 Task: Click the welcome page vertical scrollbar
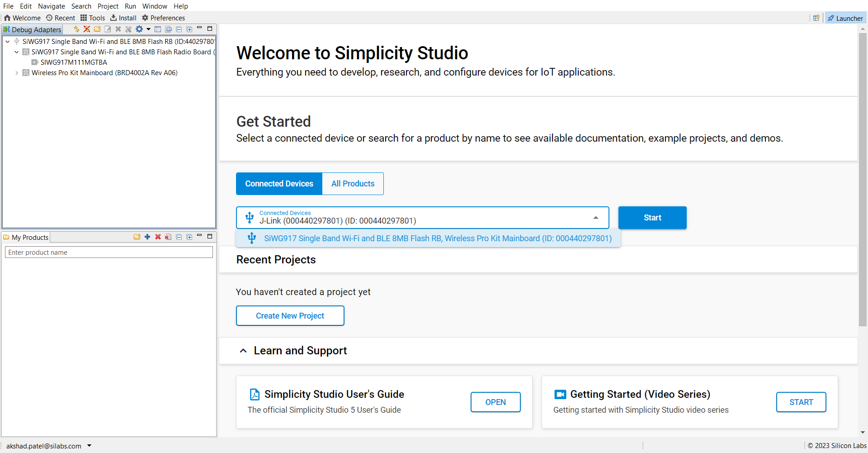[x=863, y=180]
